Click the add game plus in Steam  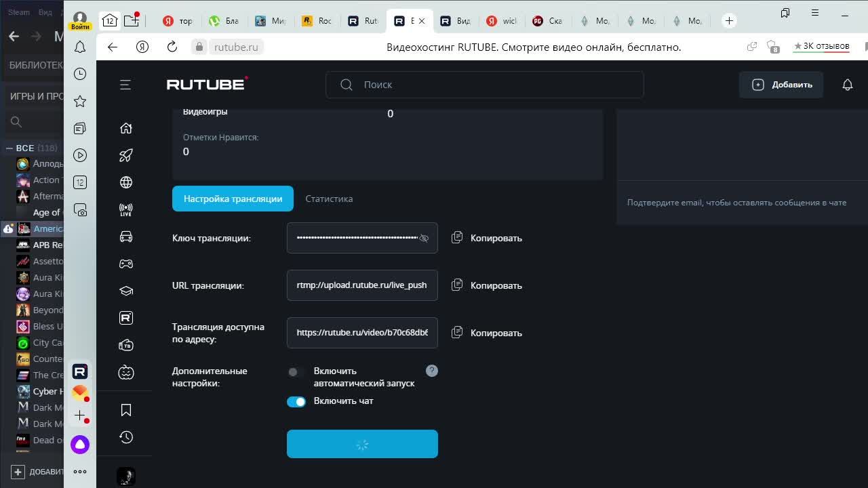[18, 472]
